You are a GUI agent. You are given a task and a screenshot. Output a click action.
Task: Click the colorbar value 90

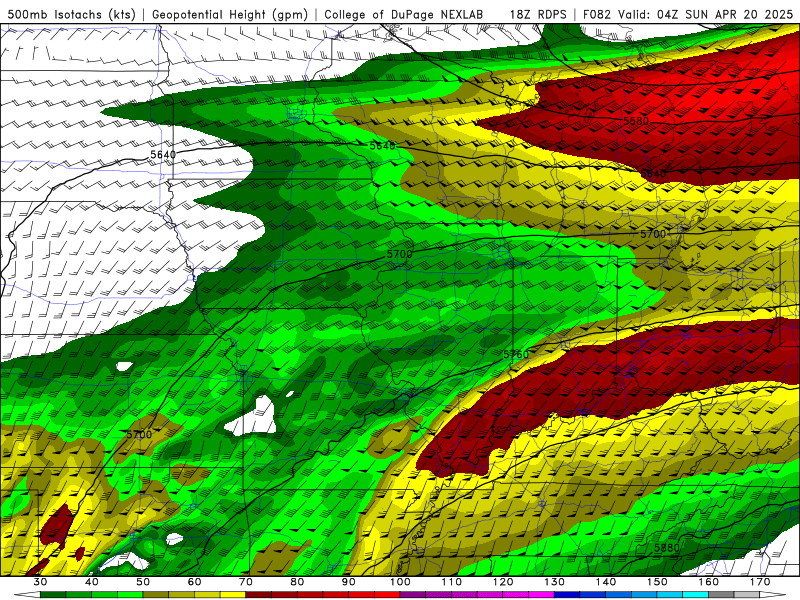tap(349, 582)
